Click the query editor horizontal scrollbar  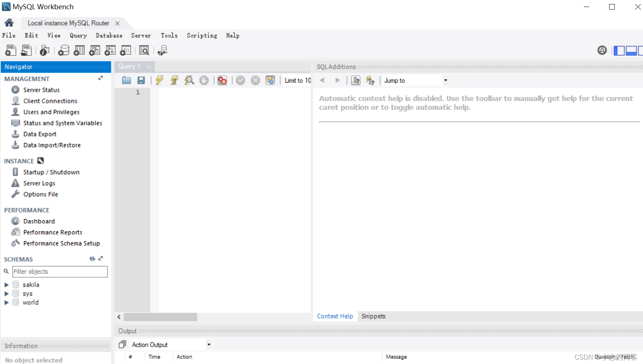point(160,317)
